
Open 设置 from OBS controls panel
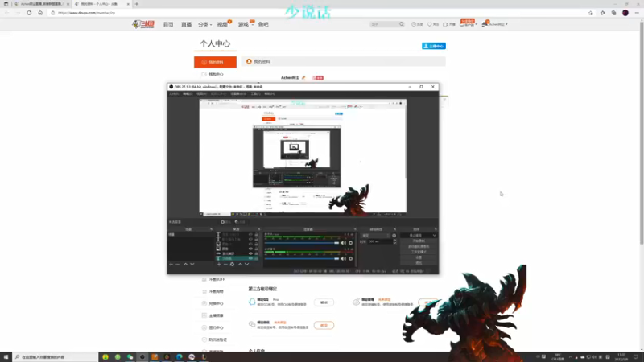click(x=419, y=257)
